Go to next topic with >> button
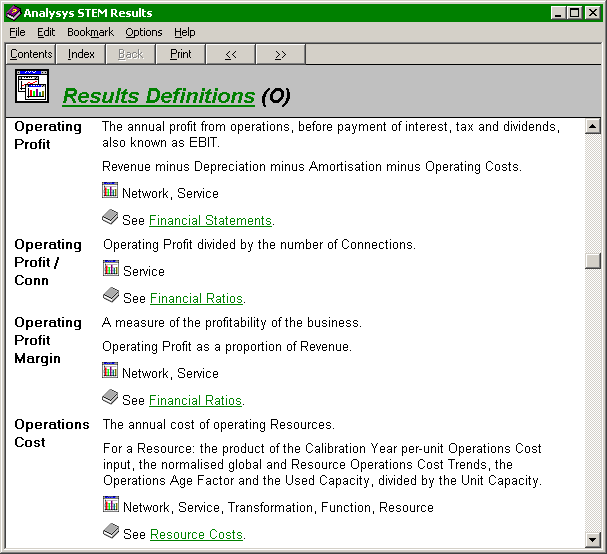 tap(281, 54)
